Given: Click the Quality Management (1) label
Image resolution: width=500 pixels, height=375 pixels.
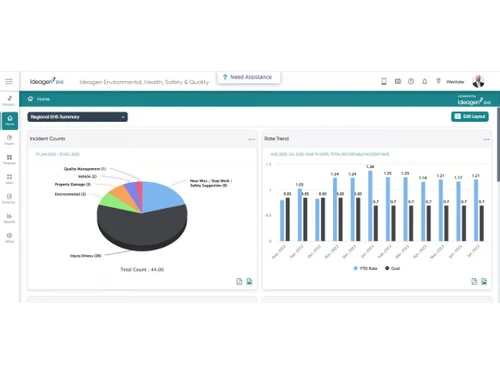Looking at the screenshot, I should (x=85, y=169).
